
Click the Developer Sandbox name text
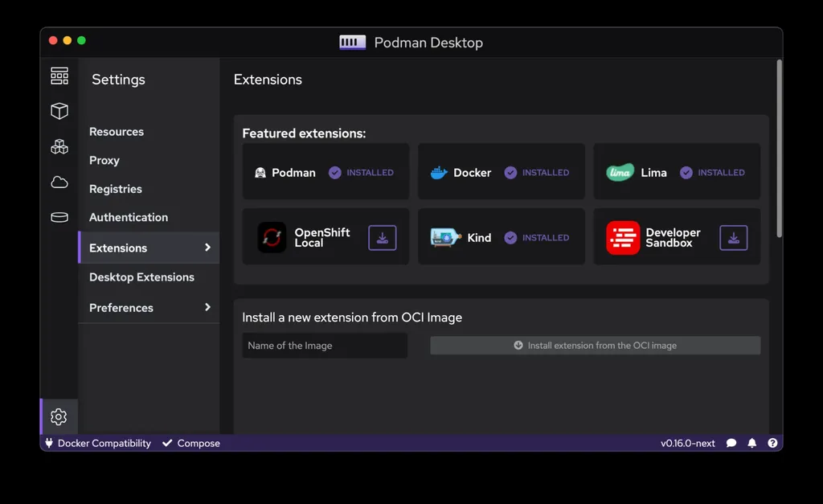click(x=673, y=238)
